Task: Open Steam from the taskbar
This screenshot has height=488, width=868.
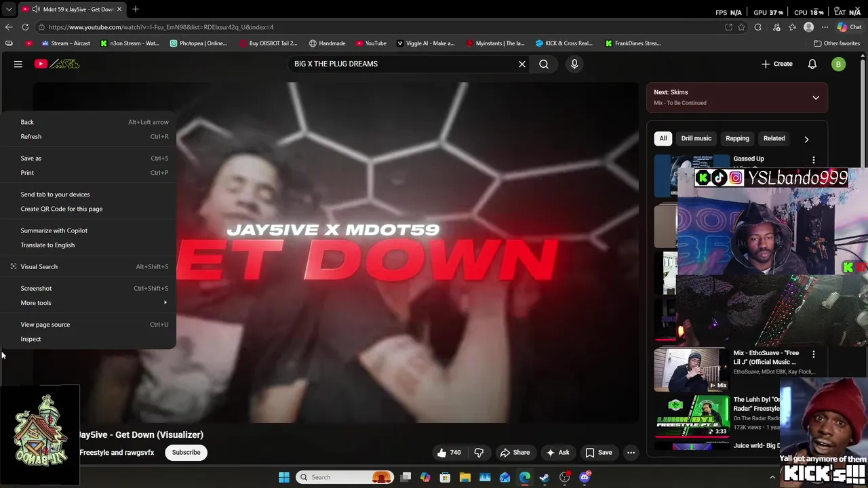Action: click(545, 477)
